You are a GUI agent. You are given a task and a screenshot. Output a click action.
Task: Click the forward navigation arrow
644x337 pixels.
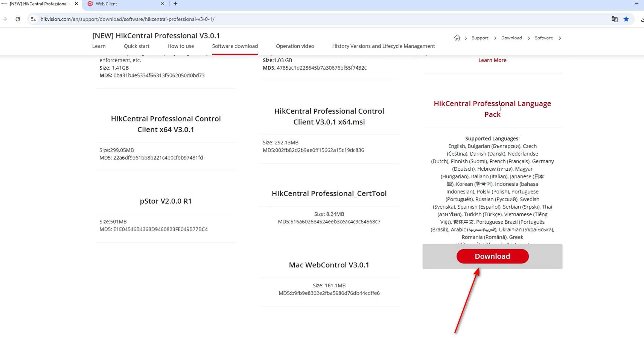click(x=5, y=19)
